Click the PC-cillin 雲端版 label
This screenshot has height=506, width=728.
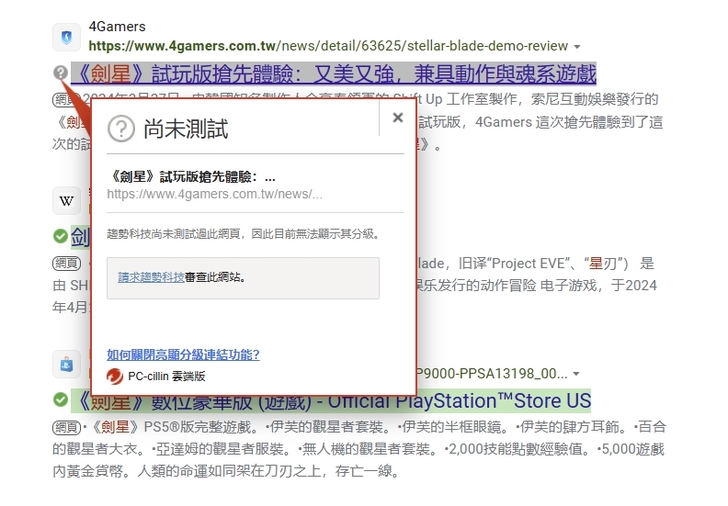(167, 376)
